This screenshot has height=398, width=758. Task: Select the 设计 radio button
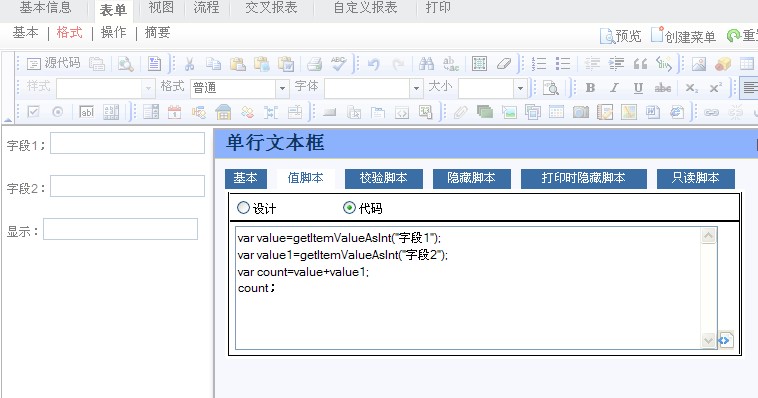point(243,208)
